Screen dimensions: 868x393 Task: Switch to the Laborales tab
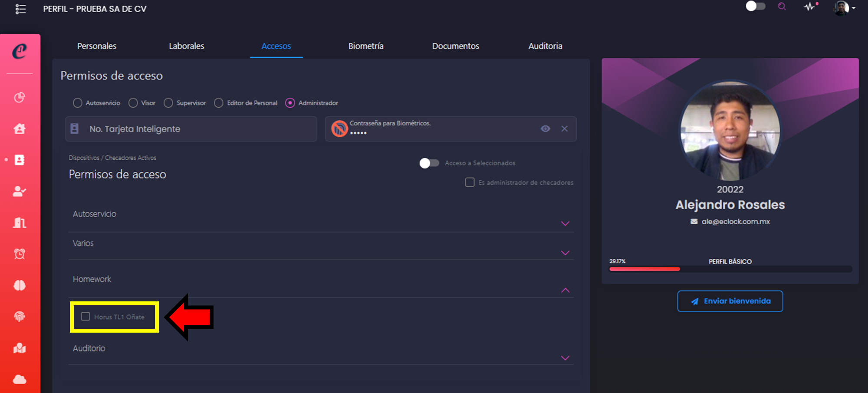pos(187,46)
